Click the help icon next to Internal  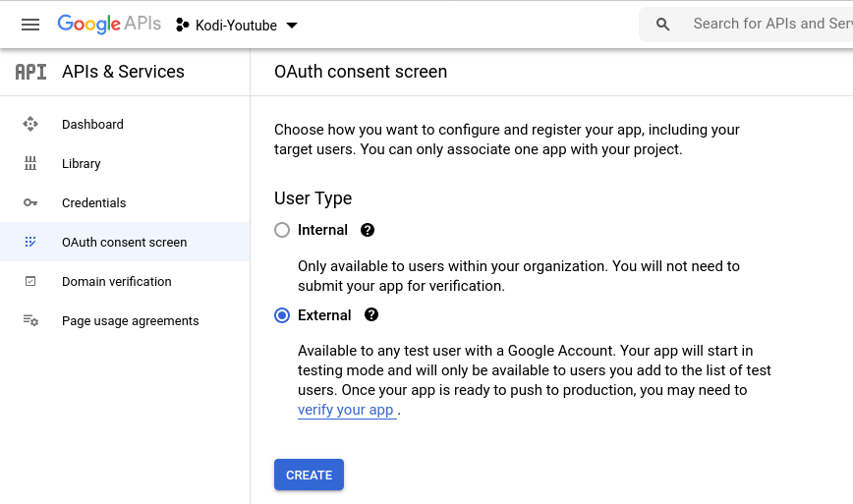[x=368, y=230]
